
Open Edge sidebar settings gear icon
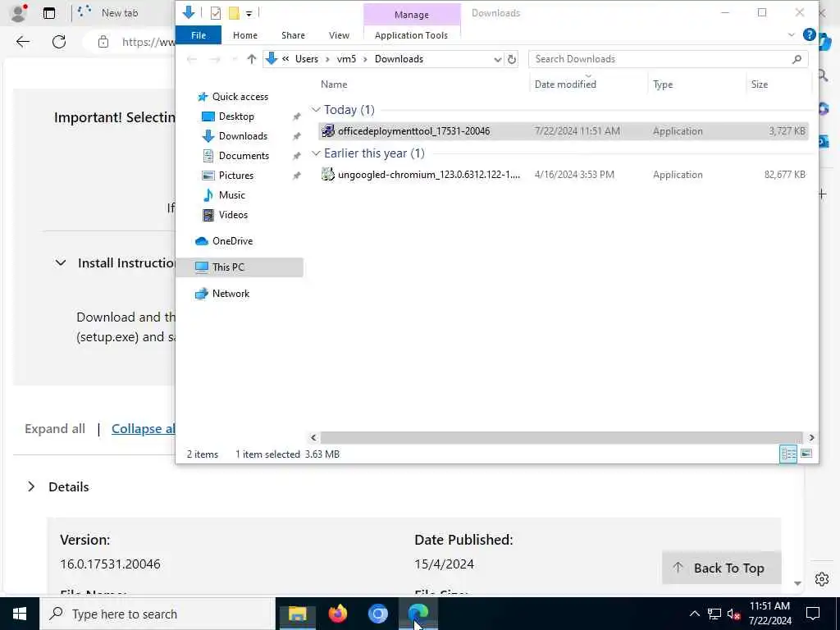point(822,579)
